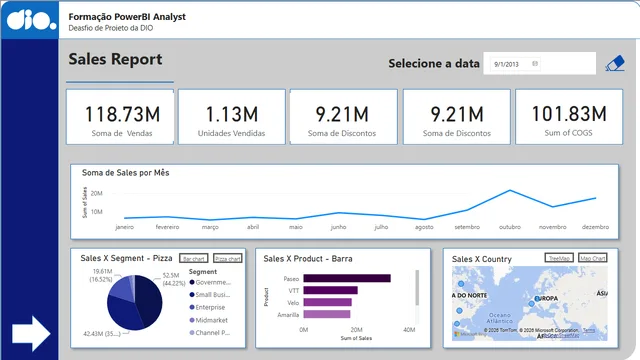640x360 pixels.
Task: Click the 52.5M Government pie slice
Action: tap(150, 300)
